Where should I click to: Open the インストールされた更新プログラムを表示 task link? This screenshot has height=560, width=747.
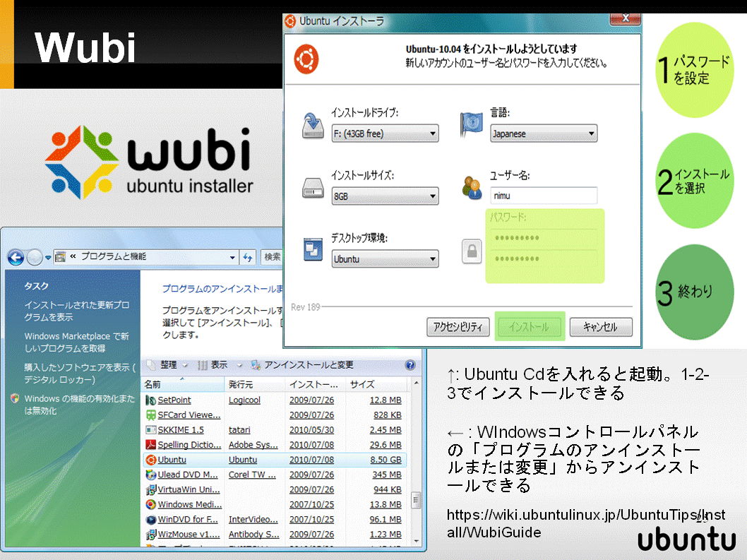(x=77, y=311)
